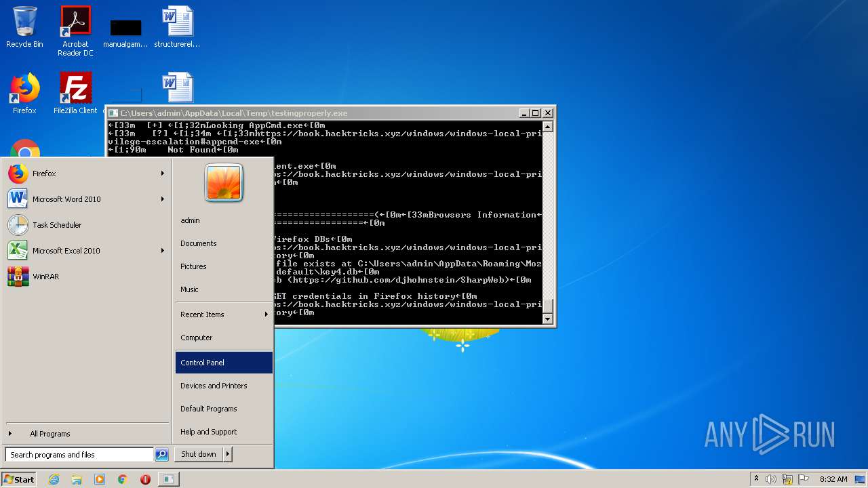Open Devices and Printers
This screenshot has width=868, height=488.
[224, 386]
